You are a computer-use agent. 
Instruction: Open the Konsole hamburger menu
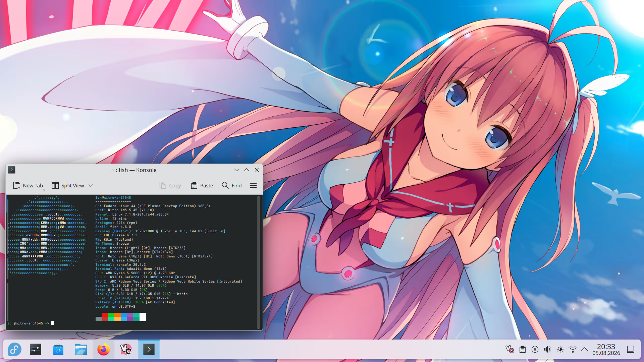pyautogui.click(x=253, y=185)
